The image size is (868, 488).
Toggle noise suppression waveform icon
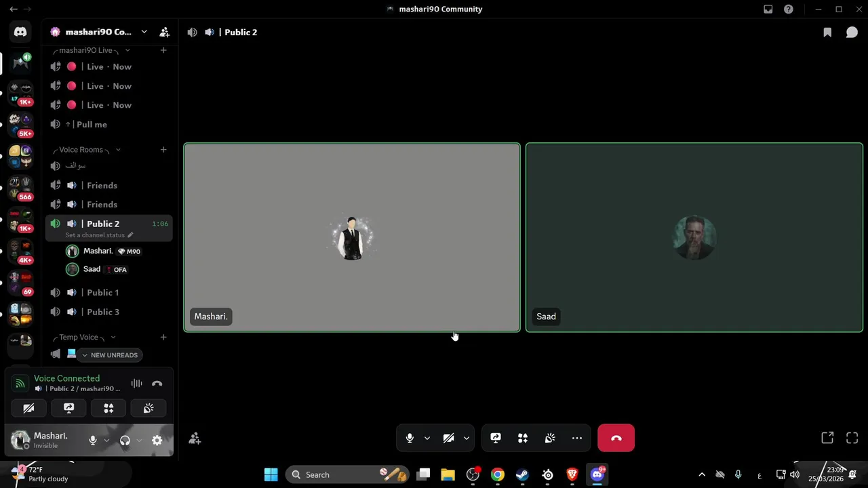coord(137,384)
